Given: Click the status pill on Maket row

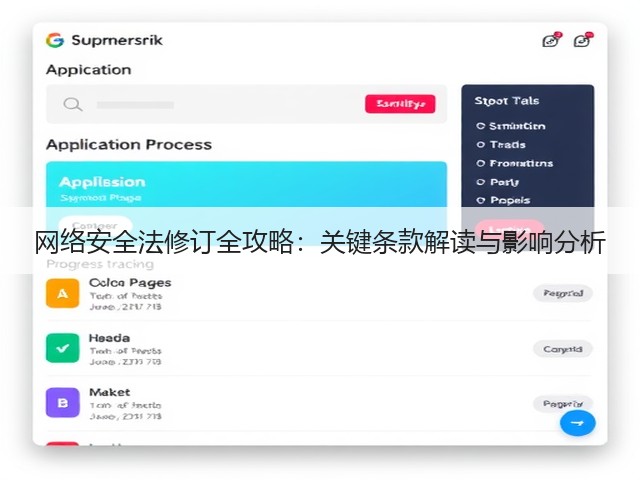Looking at the screenshot, I should [563, 404].
